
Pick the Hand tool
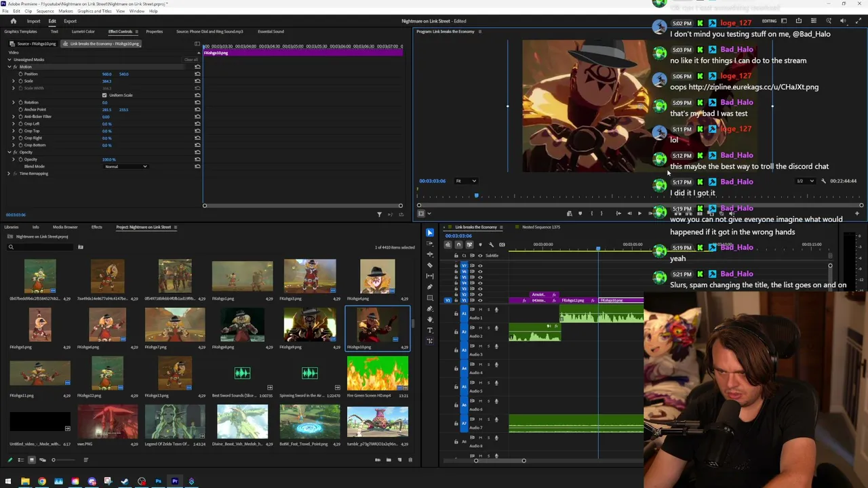(430, 319)
